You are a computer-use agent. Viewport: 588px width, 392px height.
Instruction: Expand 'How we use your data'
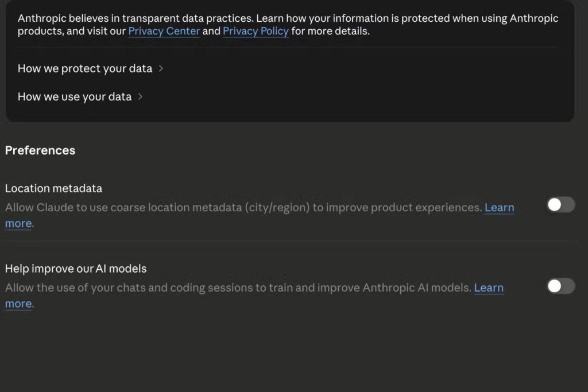80,96
